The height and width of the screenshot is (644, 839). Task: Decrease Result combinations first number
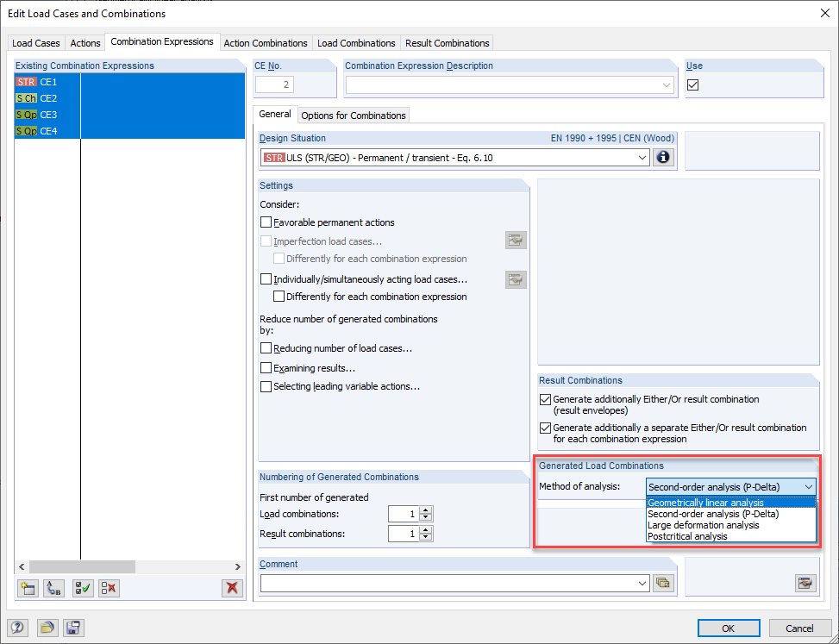[x=426, y=537]
